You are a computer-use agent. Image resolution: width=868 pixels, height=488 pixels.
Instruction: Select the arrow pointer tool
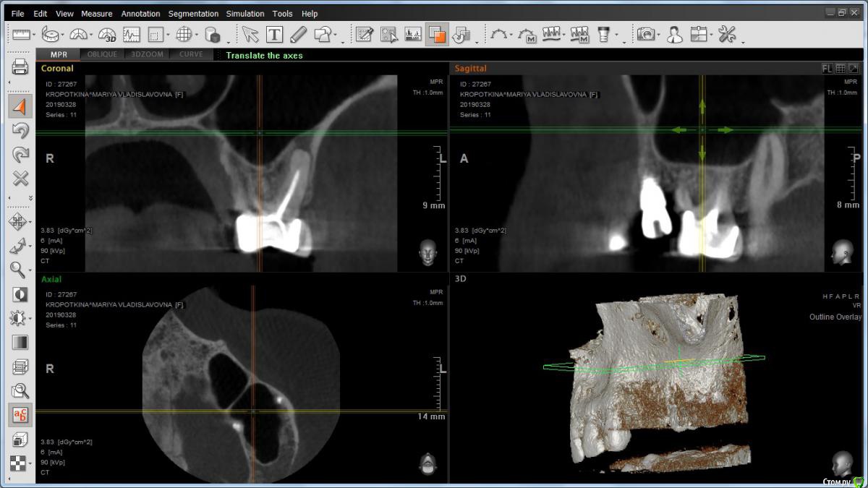coord(250,34)
